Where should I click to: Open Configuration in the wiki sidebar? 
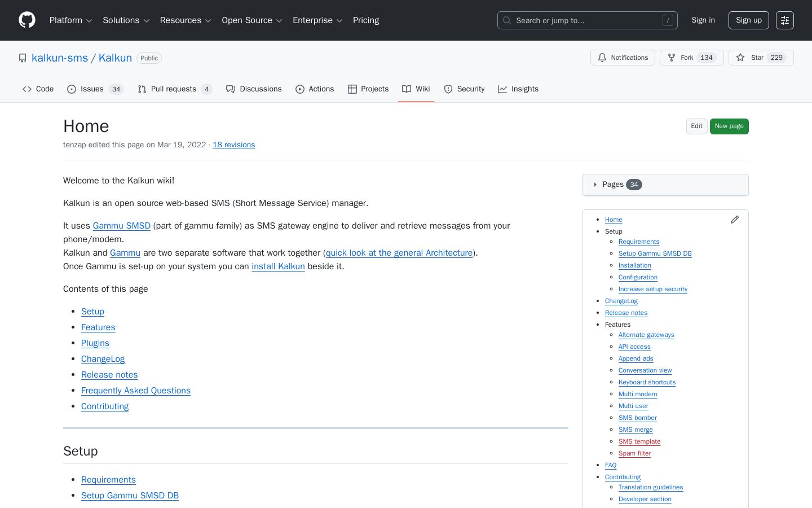[x=638, y=277]
